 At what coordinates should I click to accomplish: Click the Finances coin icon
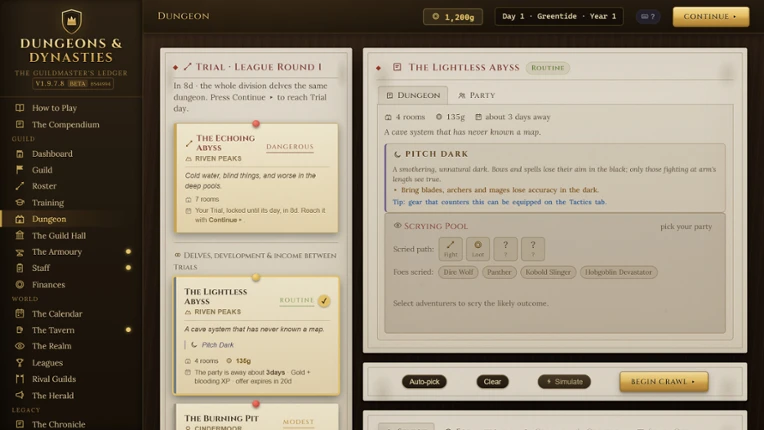[19, 284]
